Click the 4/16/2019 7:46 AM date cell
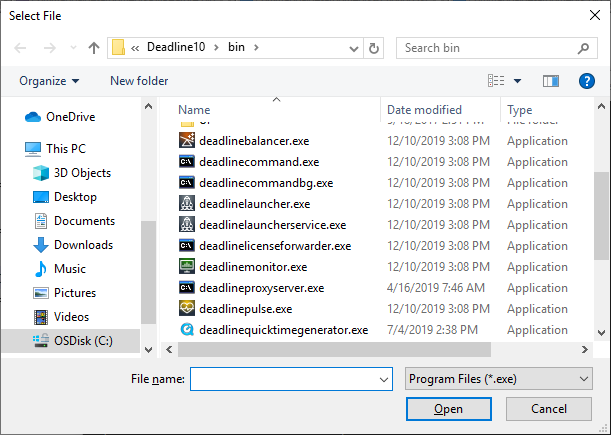611x435 pixels. tap(436, 288)
